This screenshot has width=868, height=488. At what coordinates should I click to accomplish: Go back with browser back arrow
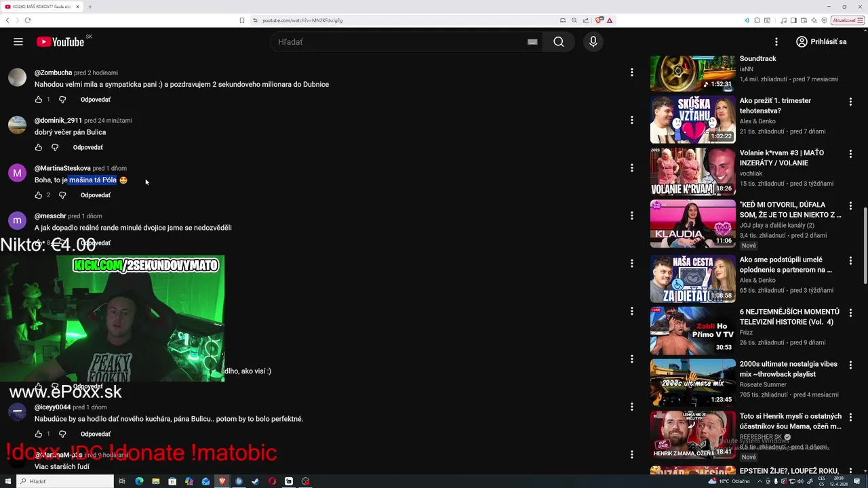coord(7,20)
